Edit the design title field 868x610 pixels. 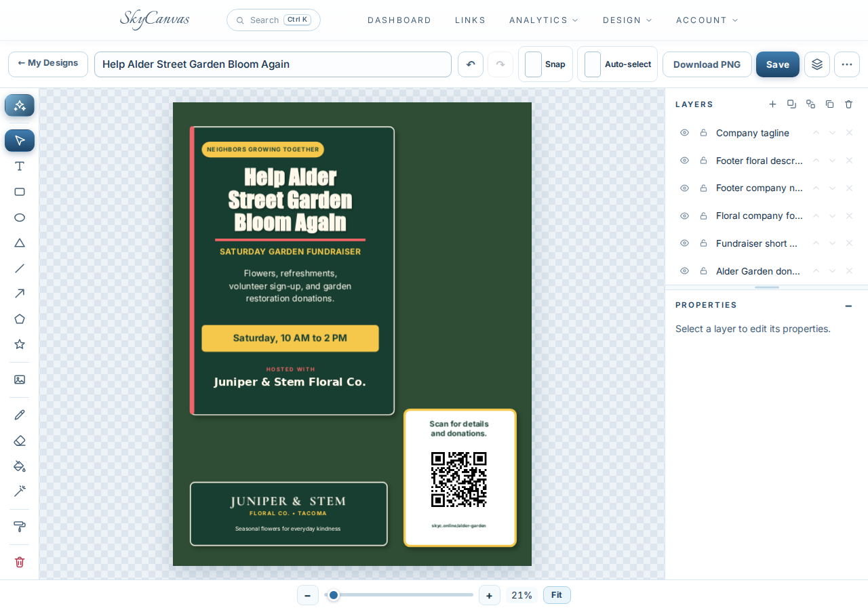273,64
